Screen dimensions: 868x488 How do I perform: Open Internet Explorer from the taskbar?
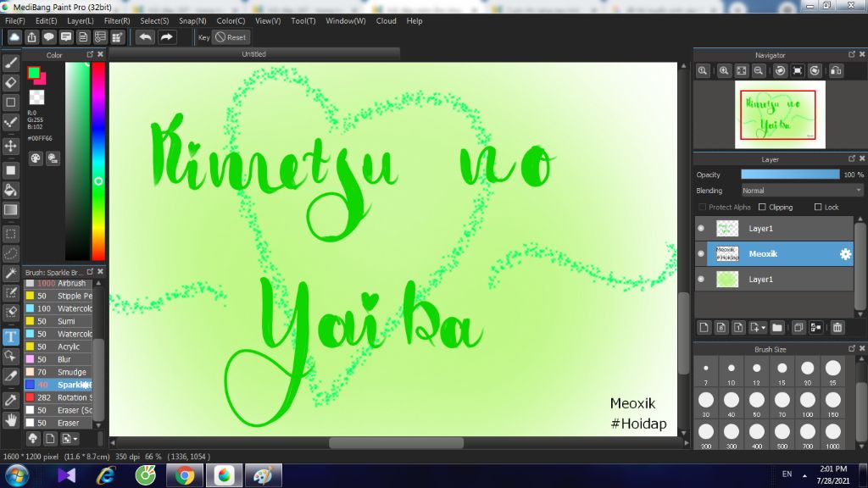point(105,476)
